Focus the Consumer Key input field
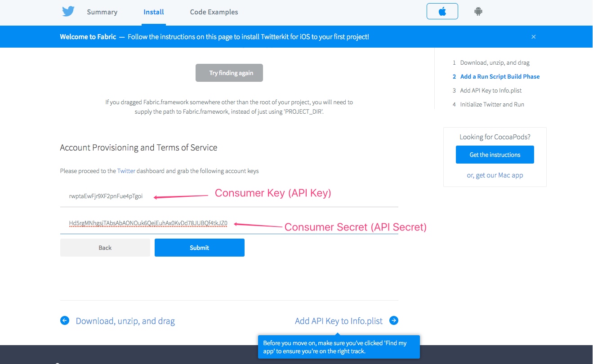The width and height of the screenshot is (593, 364). click(229, 196)
